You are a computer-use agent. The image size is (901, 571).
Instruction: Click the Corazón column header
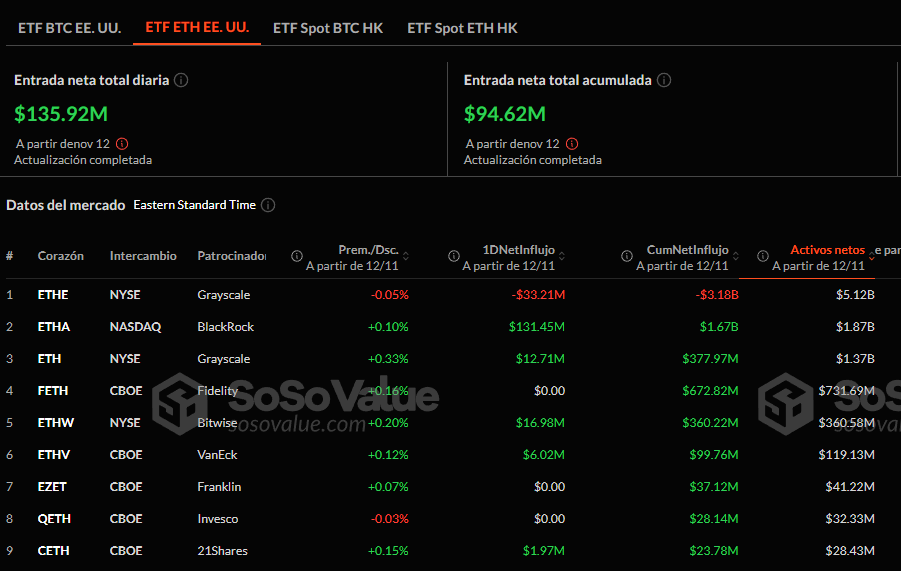[x=60, y=256]
